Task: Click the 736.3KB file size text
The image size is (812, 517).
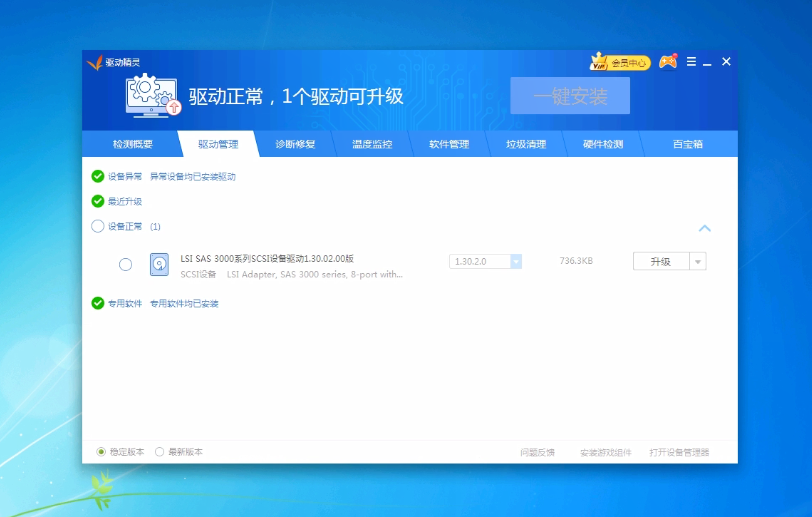Action: pyautogui.click(x=576, y=261)
